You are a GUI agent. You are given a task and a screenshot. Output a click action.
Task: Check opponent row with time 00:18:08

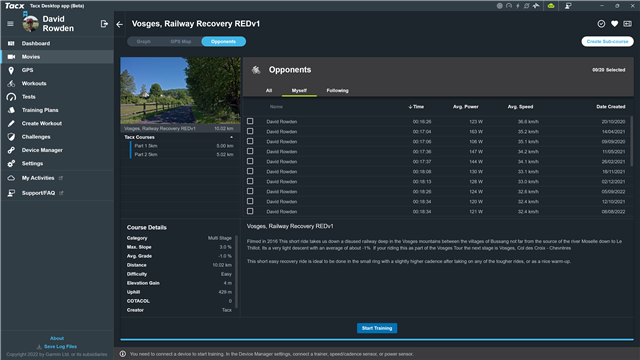(250, 171)
